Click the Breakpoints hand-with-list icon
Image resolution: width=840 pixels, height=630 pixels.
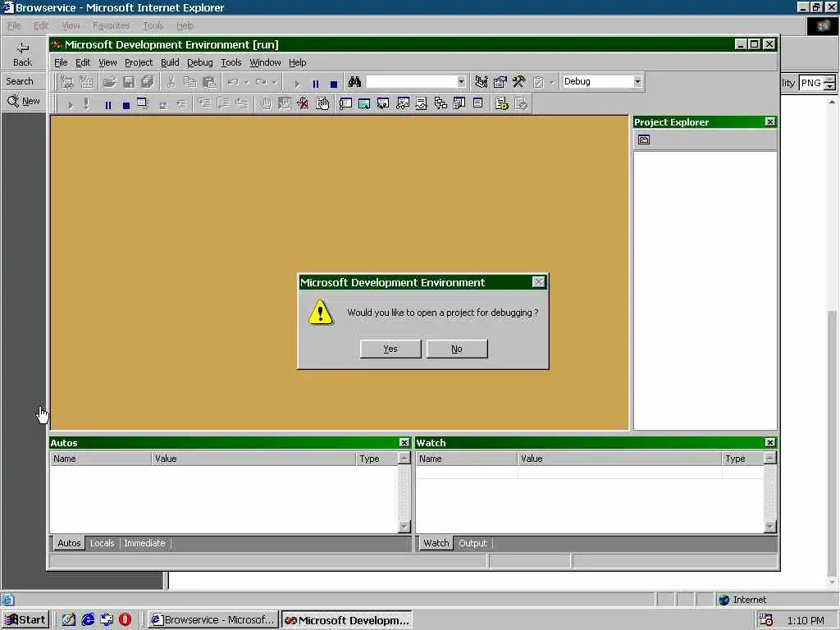322,104
